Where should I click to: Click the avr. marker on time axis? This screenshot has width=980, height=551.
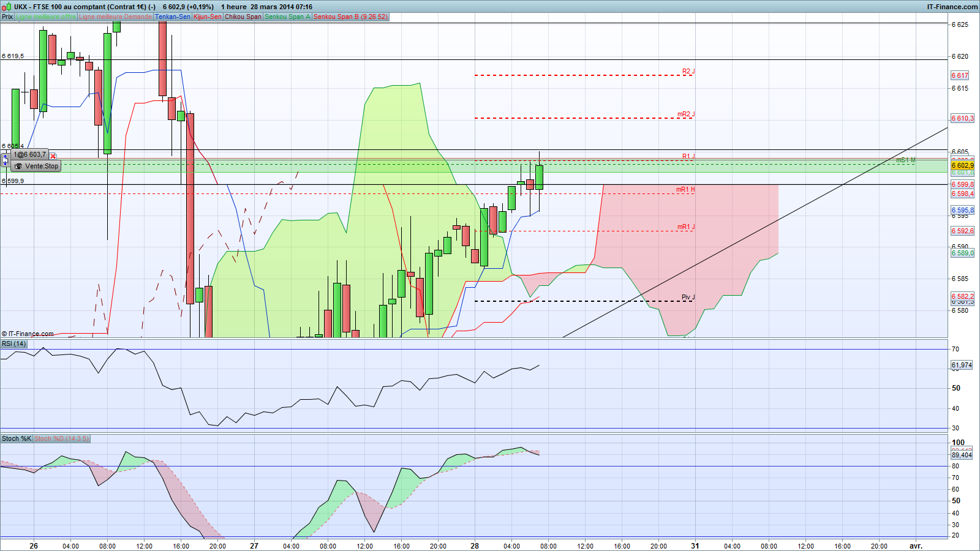coord(916,545)
